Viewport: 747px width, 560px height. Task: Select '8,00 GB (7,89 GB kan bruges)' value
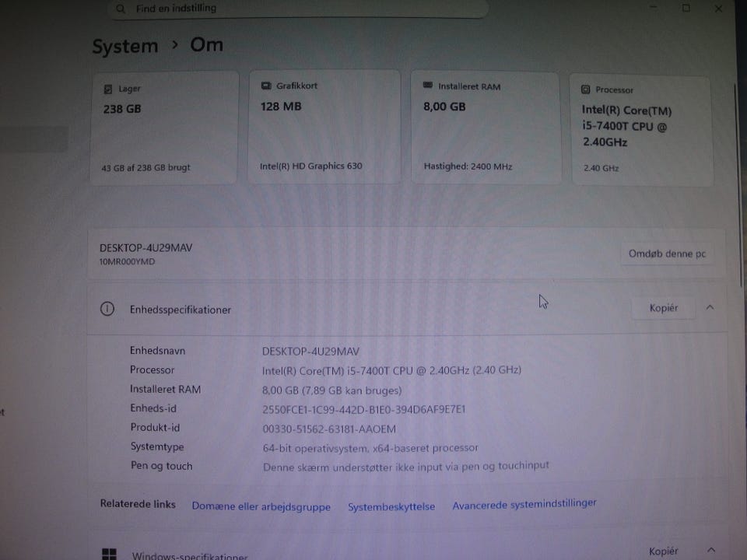[331, 390]
